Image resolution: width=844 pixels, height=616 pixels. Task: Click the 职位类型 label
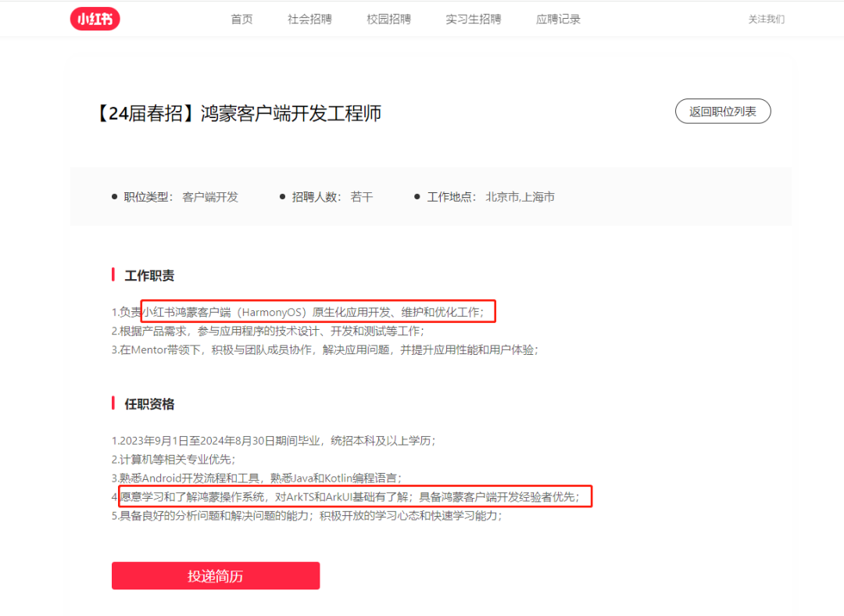[148, 197]
